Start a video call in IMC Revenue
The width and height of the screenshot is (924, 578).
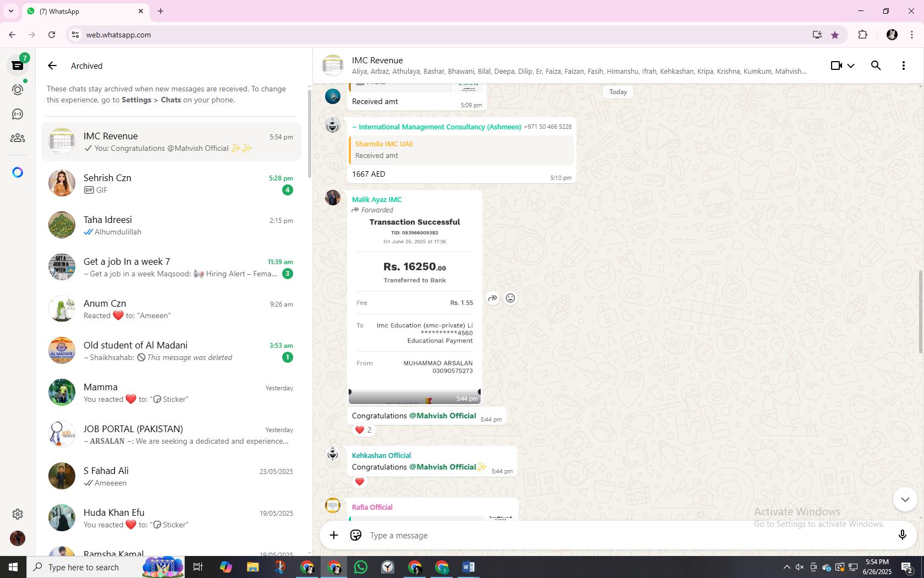coord(837,66)
